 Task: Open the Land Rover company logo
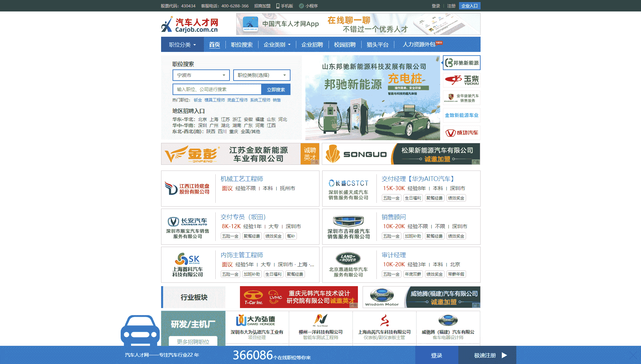[348, 265]
